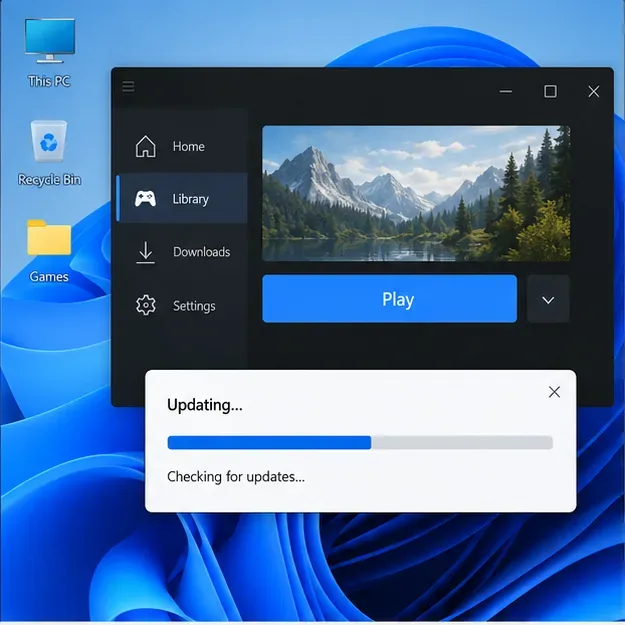The width and height of the screenshot is (625, 625).
Task: Switch to the Library section
Action: [x=182, y=198]
